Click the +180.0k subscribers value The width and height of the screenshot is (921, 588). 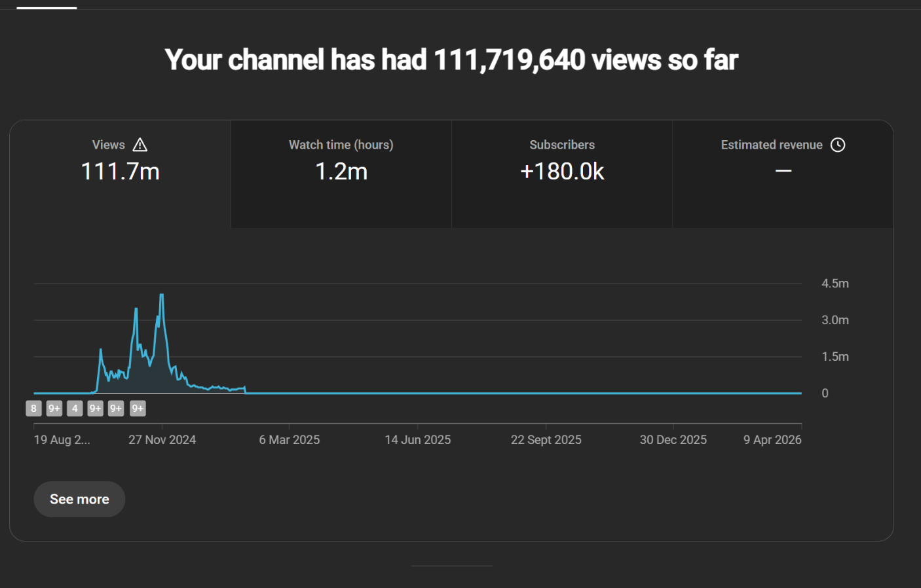point(562,172)
